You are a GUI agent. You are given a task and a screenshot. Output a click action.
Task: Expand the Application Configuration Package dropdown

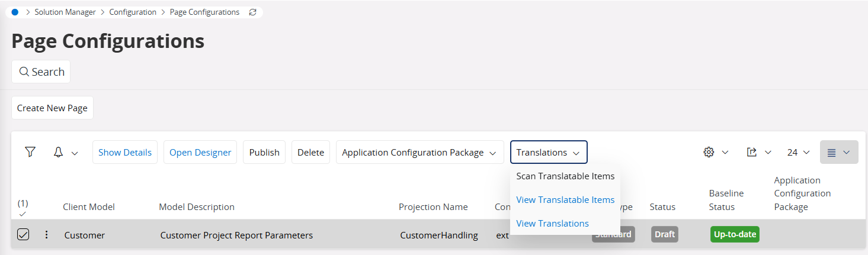click(x=419, y=152)
